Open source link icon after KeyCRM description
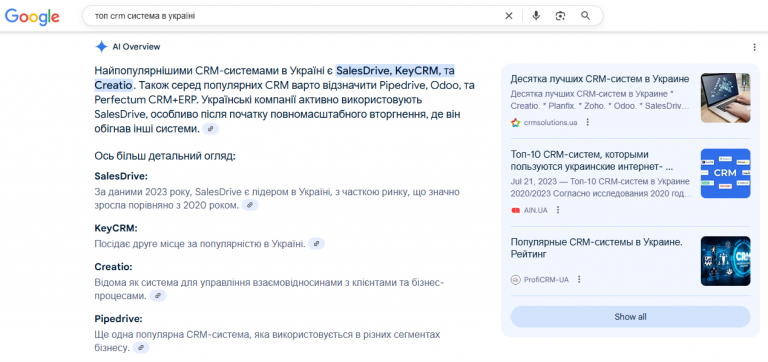The width and height of the screenshot is (768, 362). [316, 243]
